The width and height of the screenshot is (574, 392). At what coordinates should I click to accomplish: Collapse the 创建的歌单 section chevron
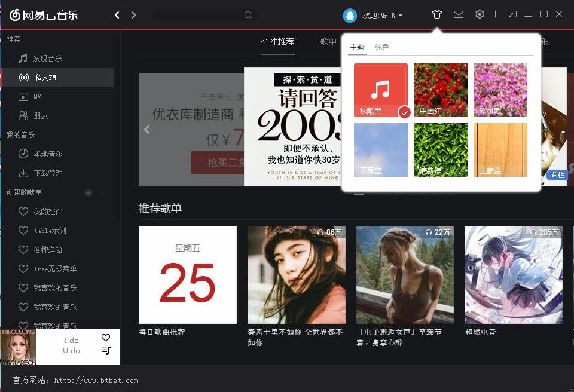coord(102,192)
